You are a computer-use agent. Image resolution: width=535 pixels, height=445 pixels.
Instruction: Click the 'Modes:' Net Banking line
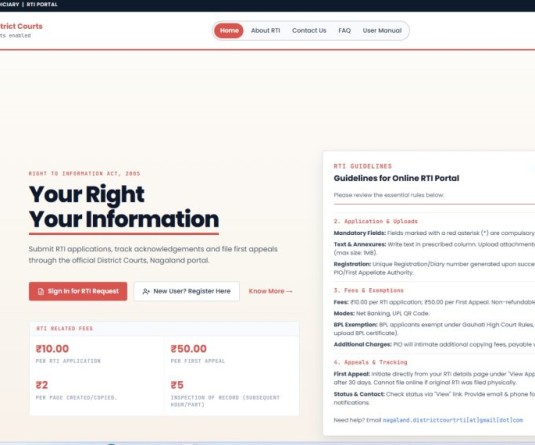(381, 313)
